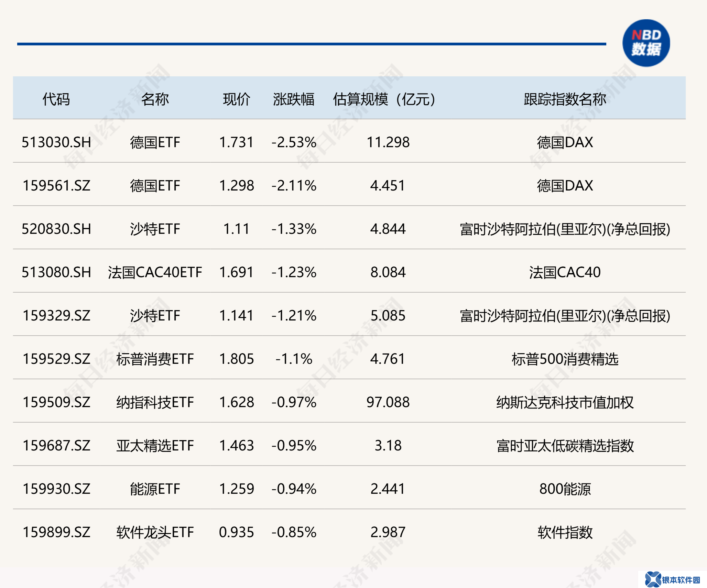The height and width of the screenshot is (588, 707).
Task: Click scale value 11.298
Action: tap(388, 142)
